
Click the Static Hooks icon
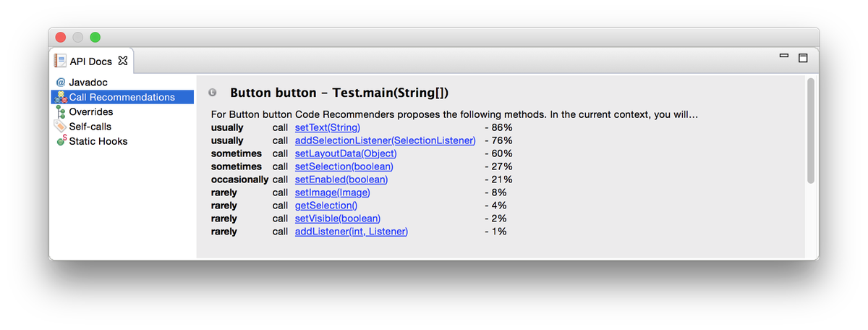(x=61, y=141)
